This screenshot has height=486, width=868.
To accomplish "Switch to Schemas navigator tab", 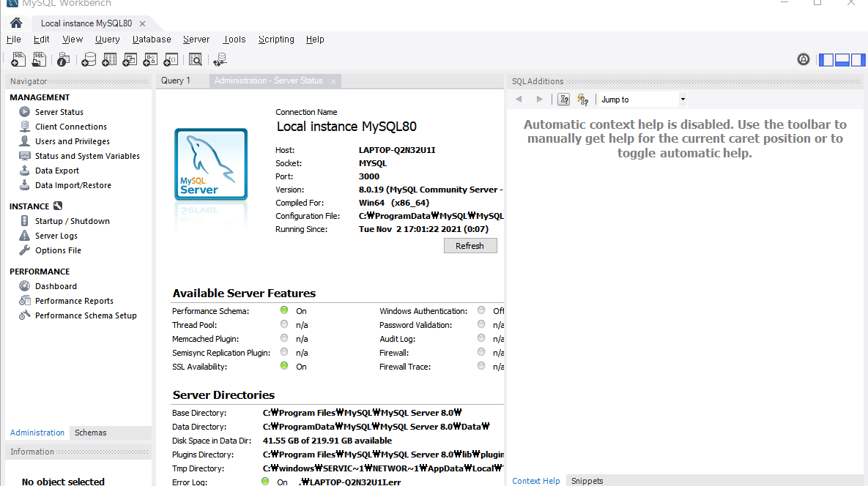I will tap(90, 433).
